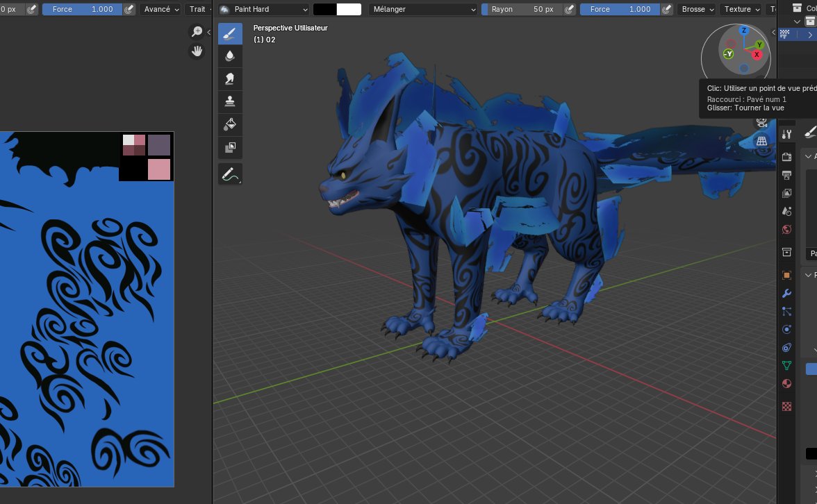
Task: Click the texture paint mode icon in the outliner
Action: pyautogui.click(x=785, y=34)
